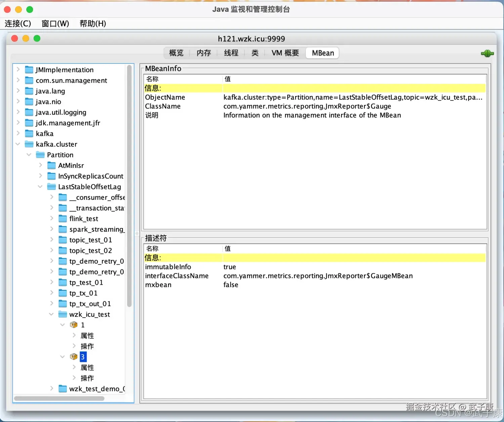The image size is (504, 422).
Task: Expand the wzk_test_demo node
Action: coord(52,388)
